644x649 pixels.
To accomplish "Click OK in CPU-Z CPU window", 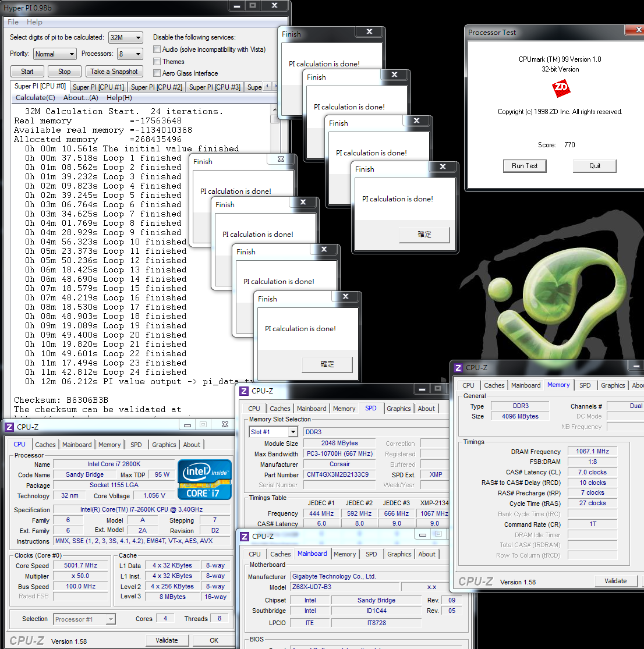I will click(x=214, y=640).
